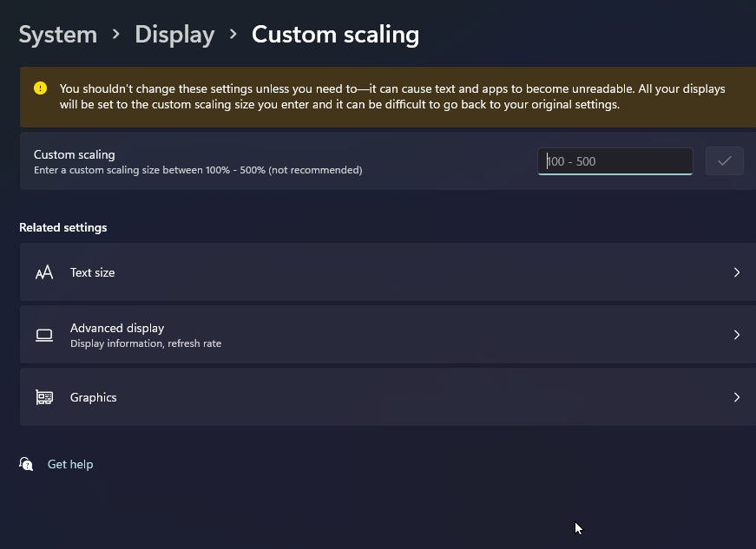This screenshot has height=549, width=756.
Task: Open Graphics settings
Action: coord(388,397)
